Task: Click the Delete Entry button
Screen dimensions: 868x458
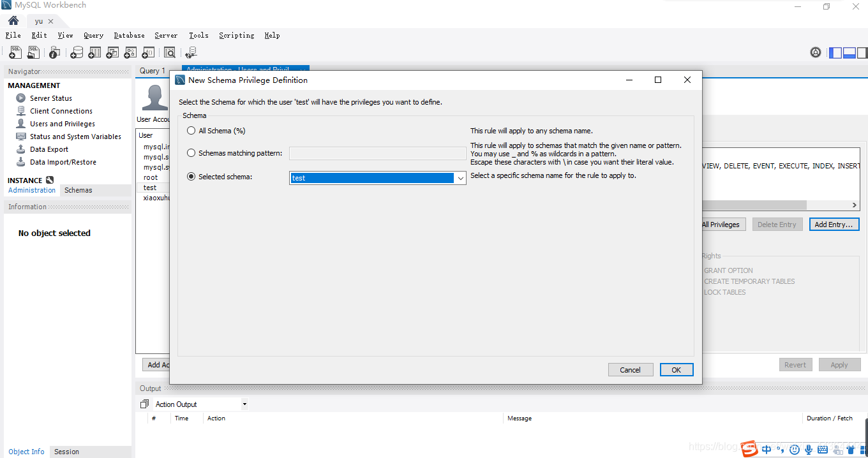Action: [777, 225]
